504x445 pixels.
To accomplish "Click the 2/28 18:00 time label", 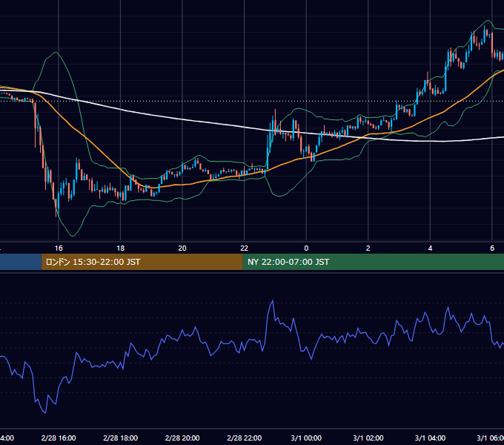I will pos(121,438).
